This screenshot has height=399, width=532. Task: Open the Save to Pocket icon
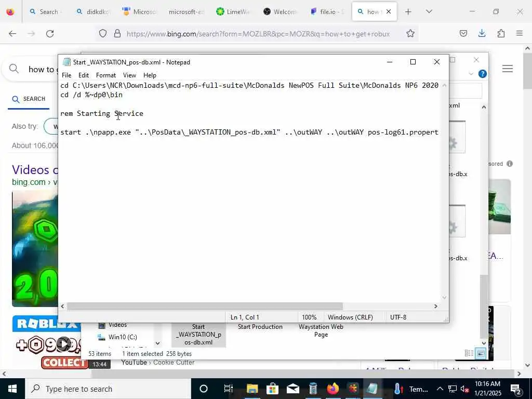pyautogui.click(x=463, y=33)
